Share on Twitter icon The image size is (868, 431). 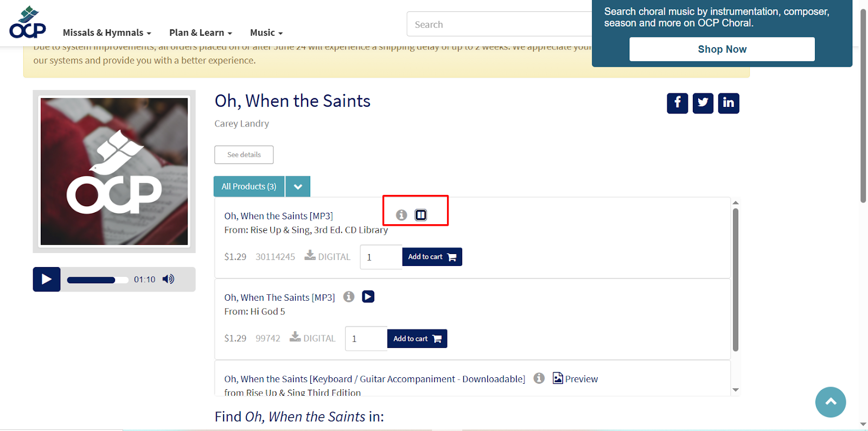tap(703, 103)
